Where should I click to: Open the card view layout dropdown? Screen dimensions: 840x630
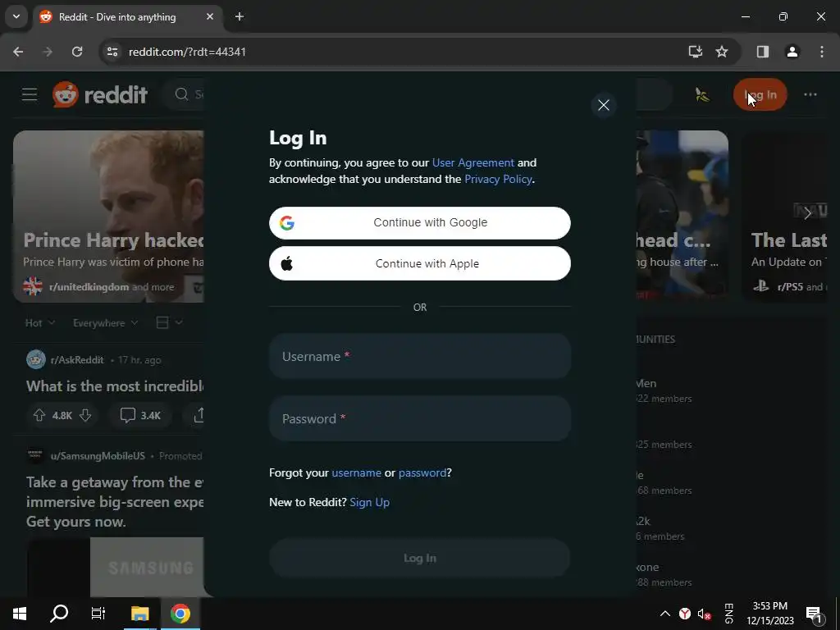click(x=169, y=322)
